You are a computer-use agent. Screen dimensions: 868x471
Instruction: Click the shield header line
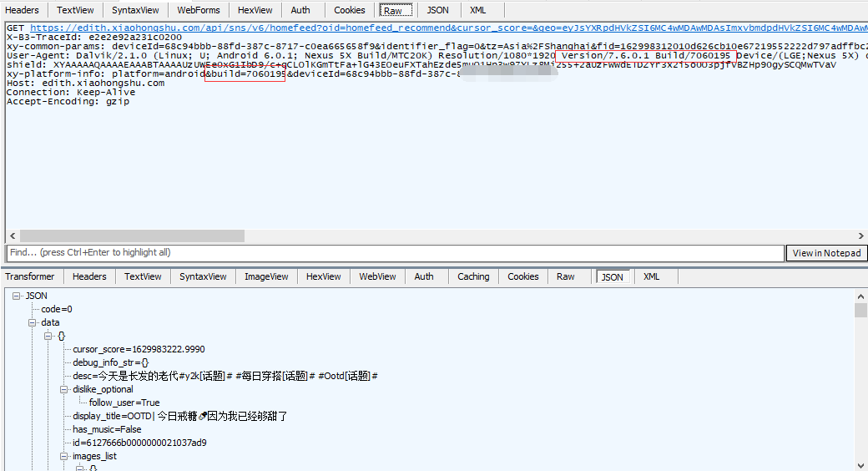(421, 65)
